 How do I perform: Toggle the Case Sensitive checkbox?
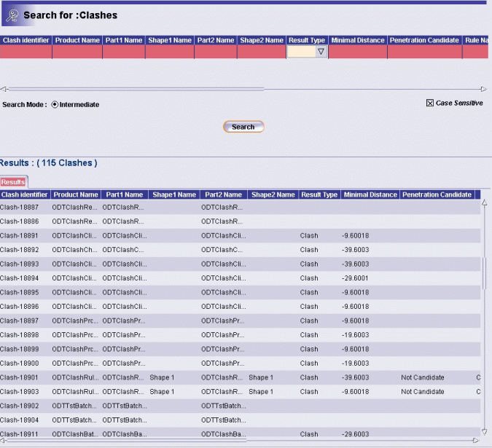[x=430, y=103]
